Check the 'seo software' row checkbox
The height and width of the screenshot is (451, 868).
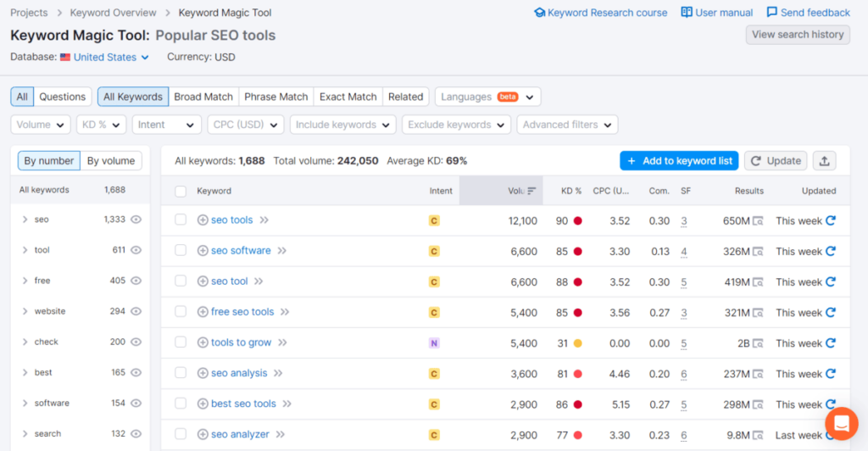[x=181, y=250]
